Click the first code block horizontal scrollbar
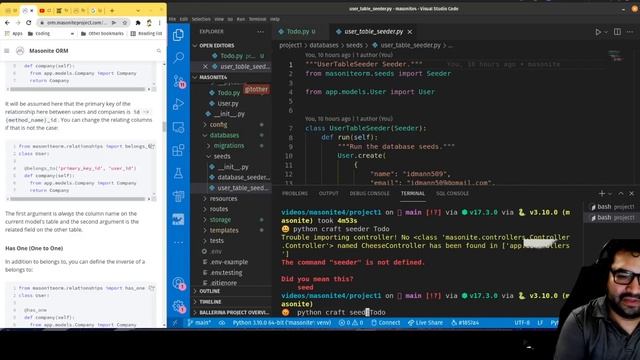This screenshot has width=640, height=360. (x=78, y=89)
